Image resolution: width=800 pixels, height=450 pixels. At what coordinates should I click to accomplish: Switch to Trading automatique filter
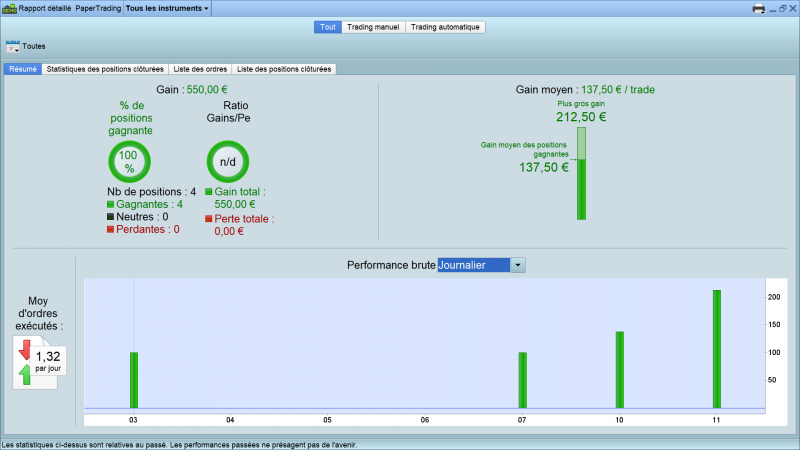(x=445, y=27)
